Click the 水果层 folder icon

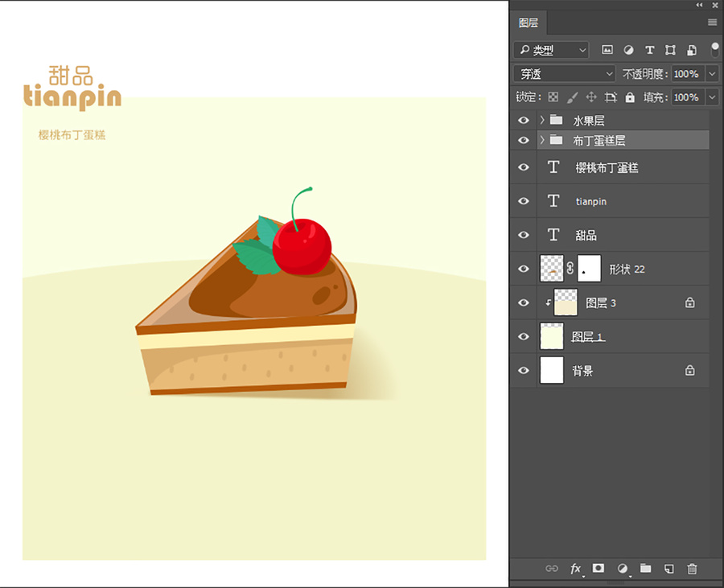point(557,120)
